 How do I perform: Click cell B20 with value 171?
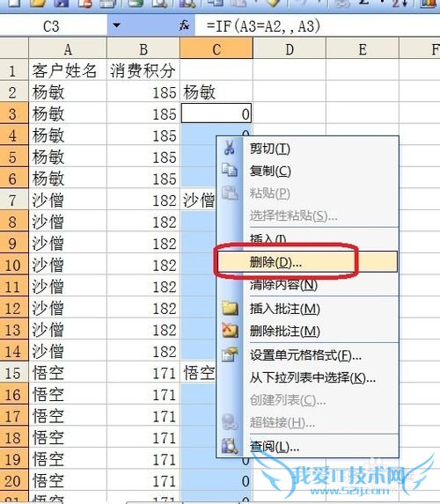(143, 480)
